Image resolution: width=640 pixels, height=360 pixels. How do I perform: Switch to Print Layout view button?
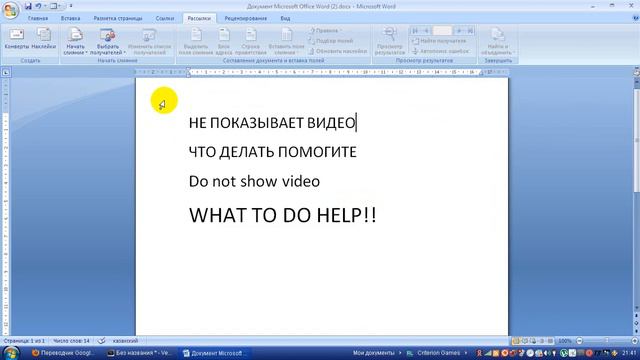516,341
